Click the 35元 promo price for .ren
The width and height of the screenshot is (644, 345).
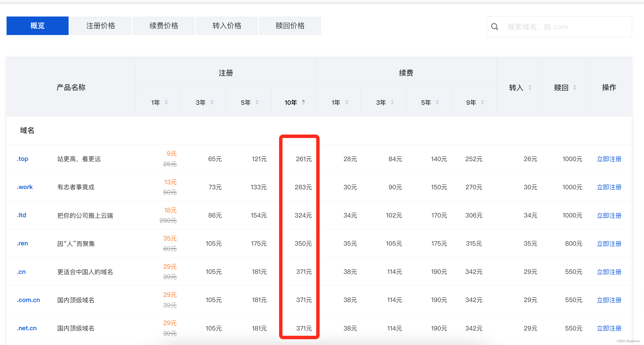(170, 238)
